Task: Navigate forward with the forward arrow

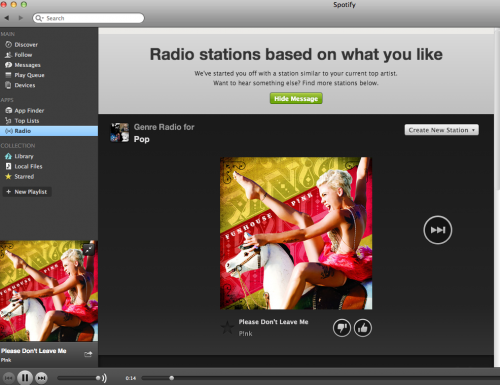Action: 21,18
